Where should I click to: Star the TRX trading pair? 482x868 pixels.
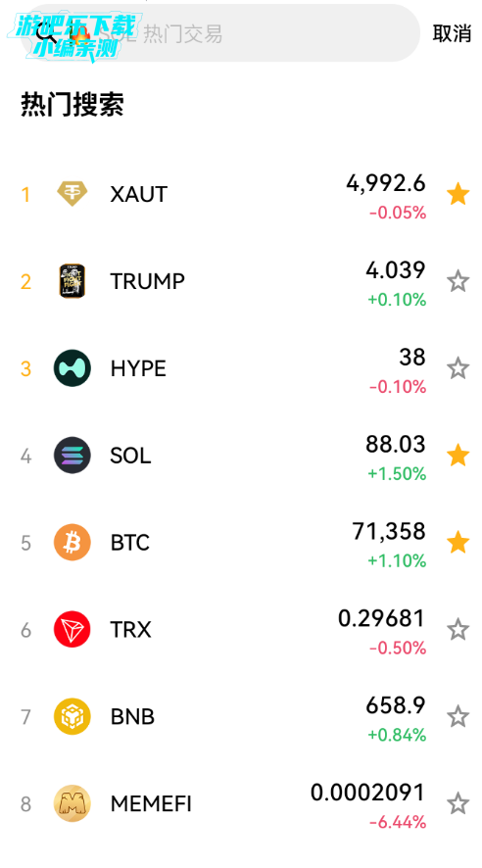click(x=458, y=629)
